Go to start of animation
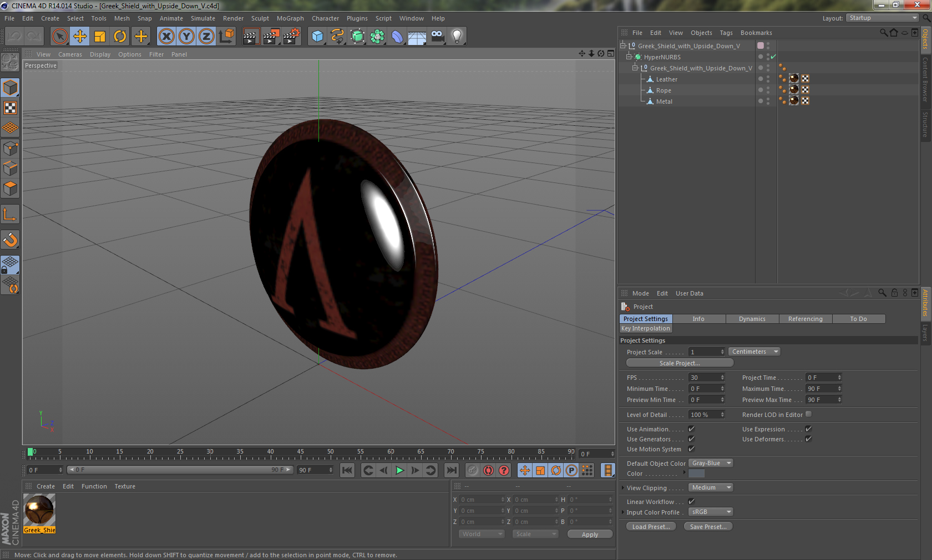 [x=347, y=470]
